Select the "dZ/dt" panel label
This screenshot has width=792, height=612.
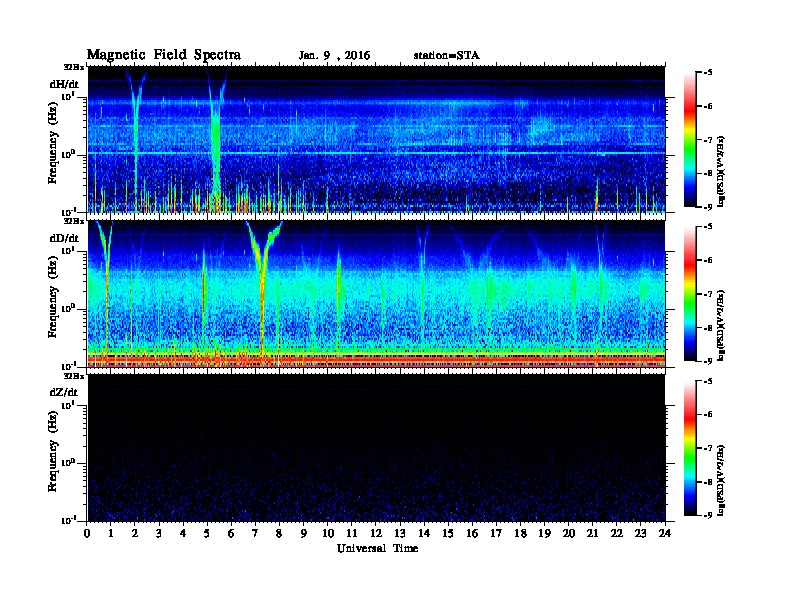click(x=64, y=392)
